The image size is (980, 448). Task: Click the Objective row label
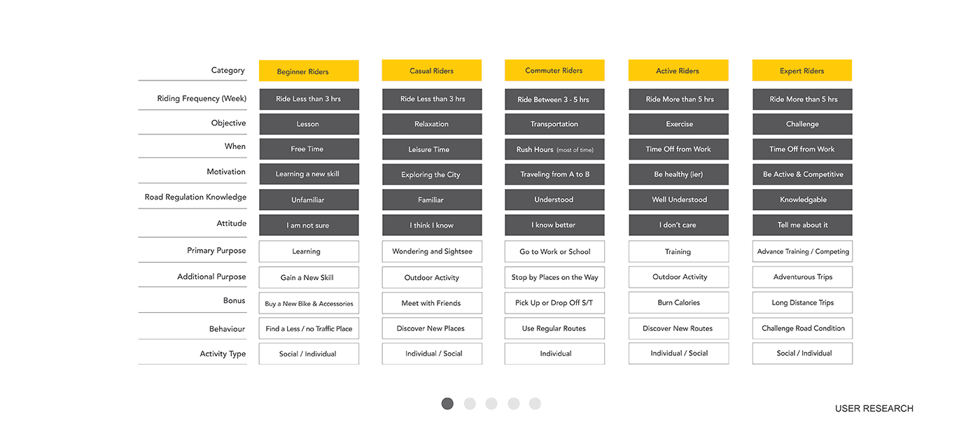(x=229, y=123)
